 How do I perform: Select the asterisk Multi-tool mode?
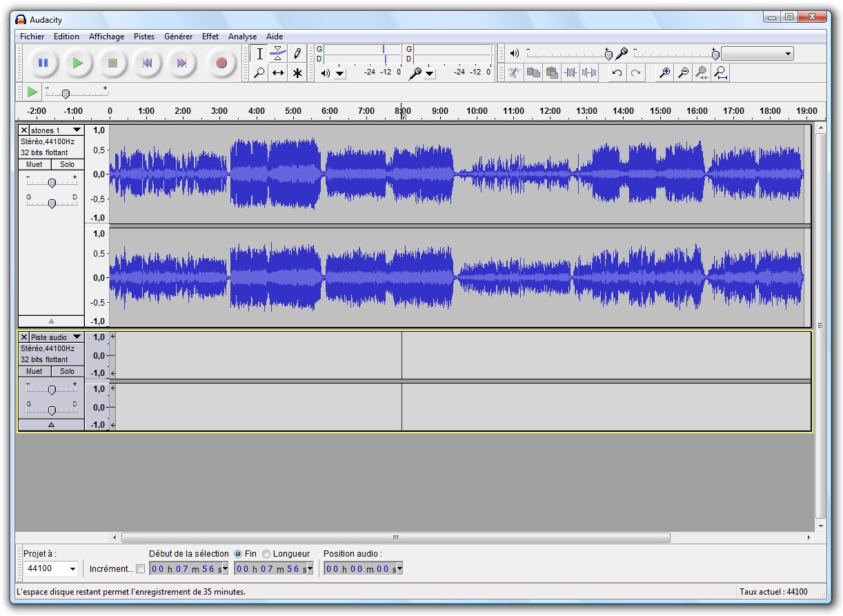pyautogui.click(x=297, y=72)
